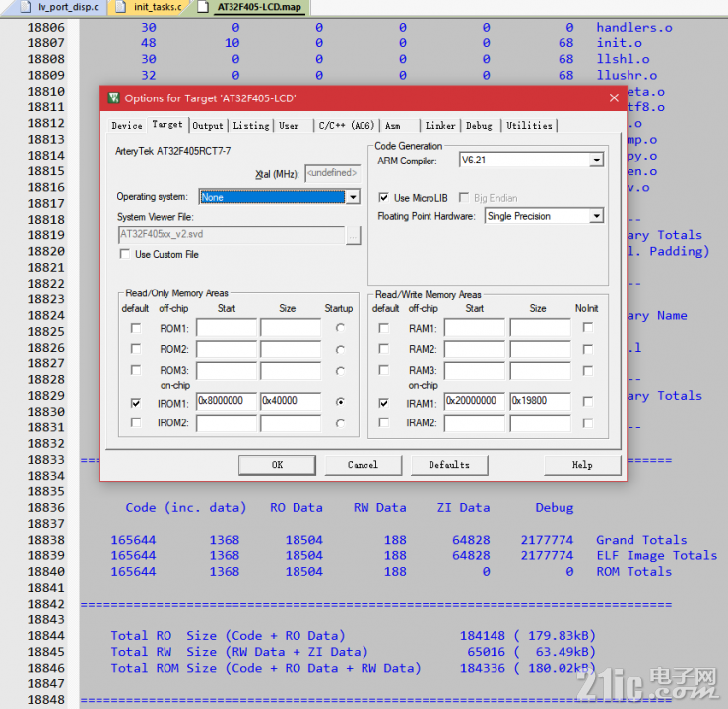Click 'Grand Totals' in the map file

pos(641,540)
